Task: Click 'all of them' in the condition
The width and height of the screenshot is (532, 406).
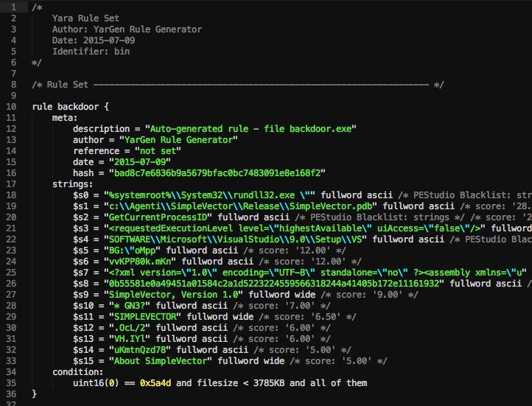Action: 339,383
